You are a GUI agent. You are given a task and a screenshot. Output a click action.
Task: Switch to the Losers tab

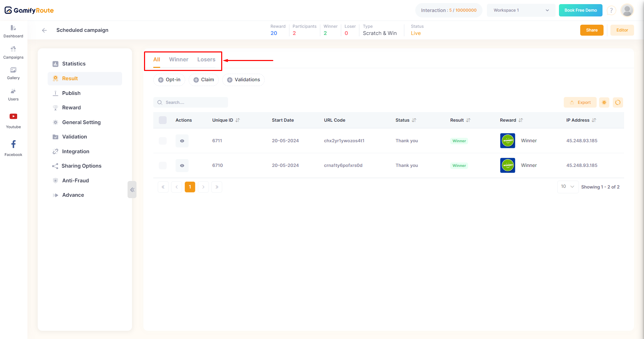(x=206, y=60)
